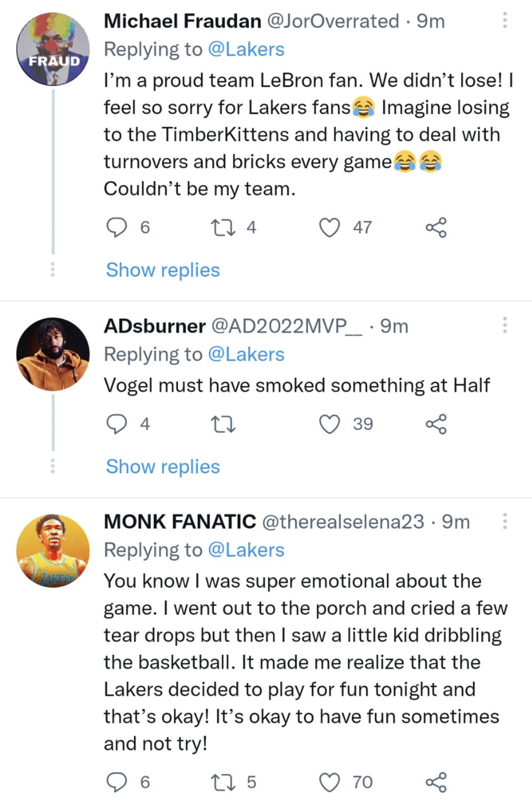
Task: Open more options menu on ADsburner's tweet
Action: pos(505,325)
